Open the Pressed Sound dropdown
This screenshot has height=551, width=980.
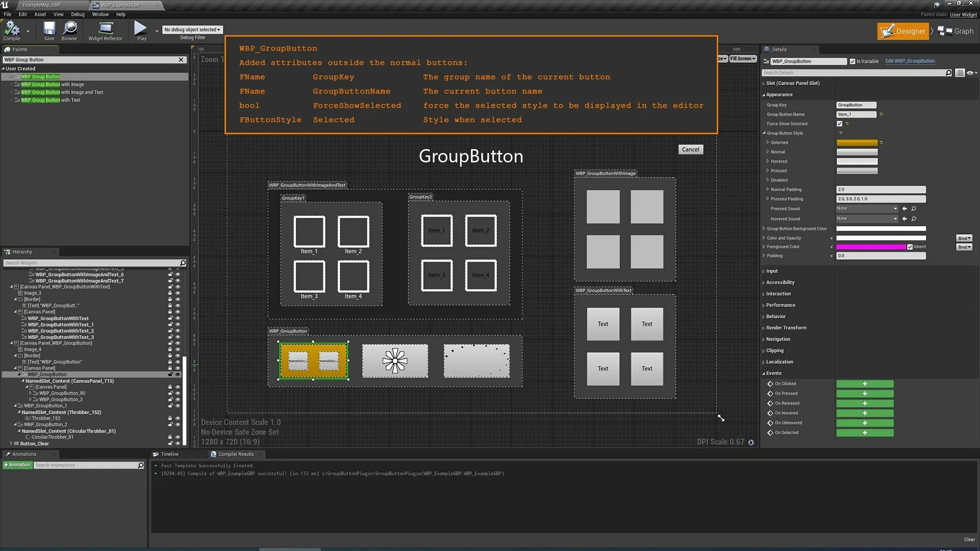[867, 209]
